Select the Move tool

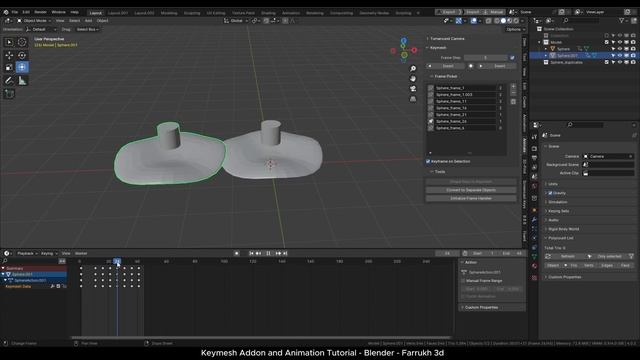coord(9,55)
